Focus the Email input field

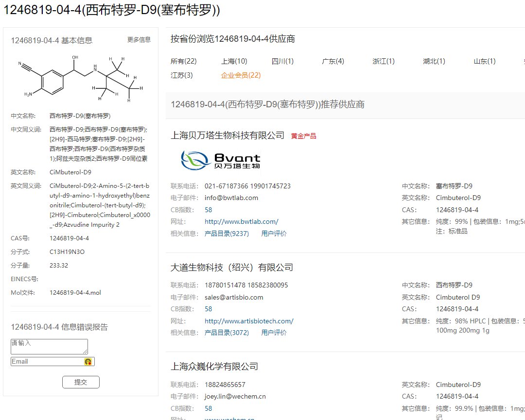coord(52,361)
